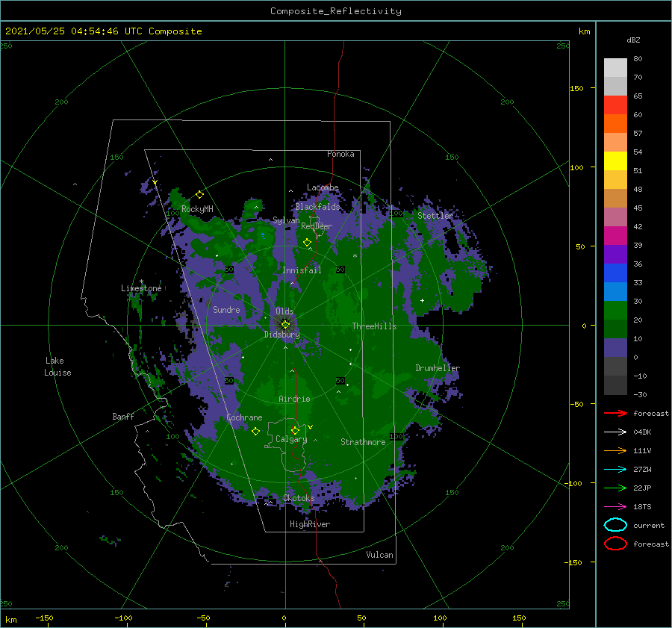This screenshot has height=628, width=672.
Task: Click the Lake Louise label
Action: [x=57, y=367]
